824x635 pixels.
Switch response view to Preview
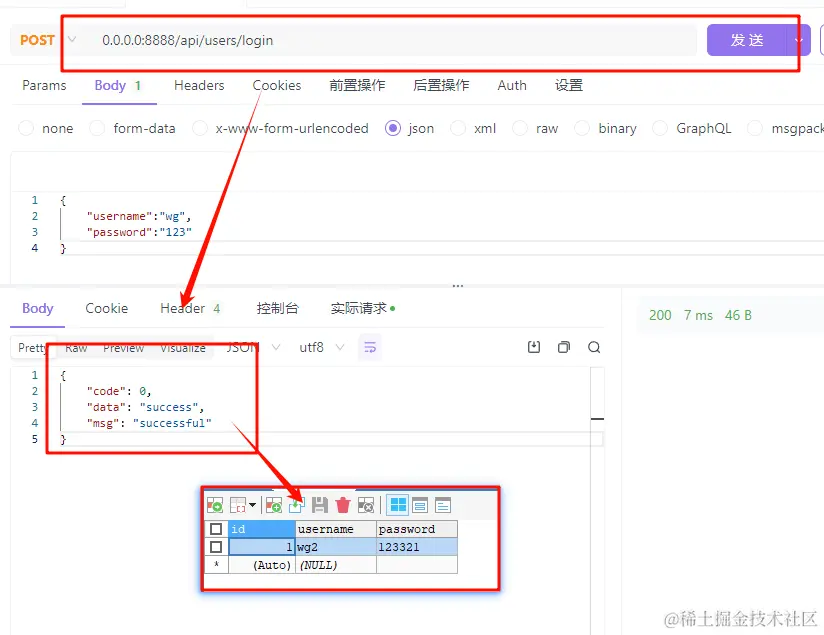pyautogui.click(x=123, y=347)
